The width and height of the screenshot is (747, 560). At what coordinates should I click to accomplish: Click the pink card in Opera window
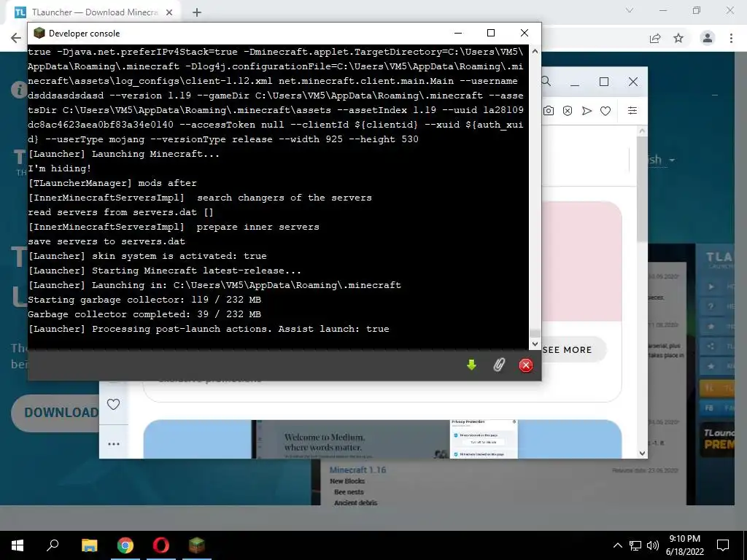tap(581, 262)
